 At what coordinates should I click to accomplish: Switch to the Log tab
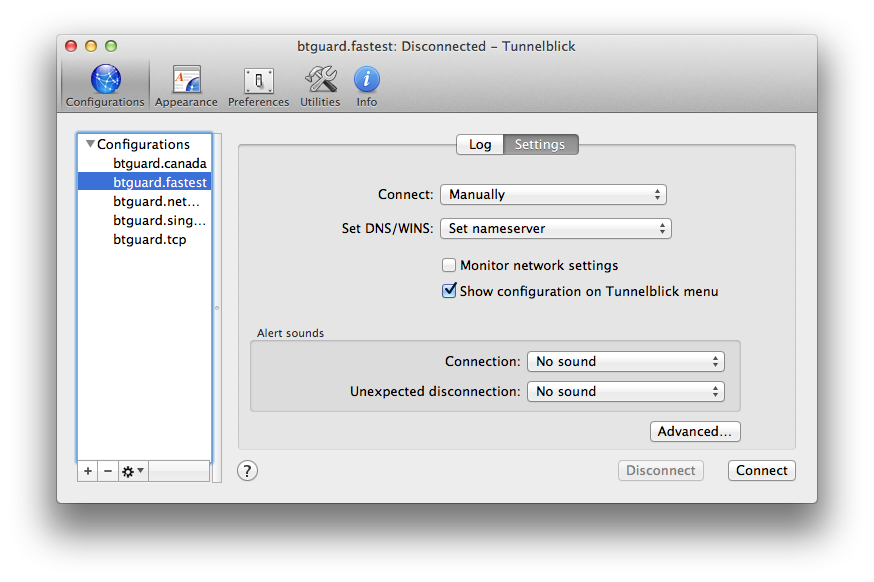(480, 145)
